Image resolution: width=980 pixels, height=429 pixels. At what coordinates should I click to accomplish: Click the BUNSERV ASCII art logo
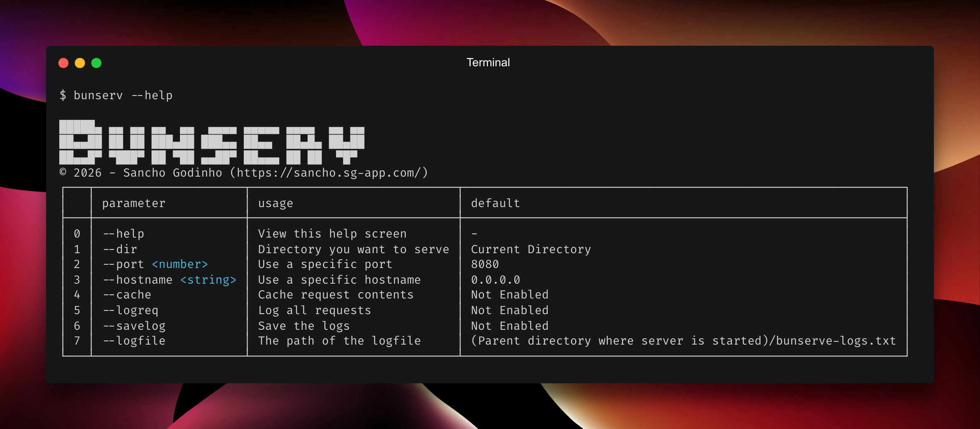click(212, 142)
